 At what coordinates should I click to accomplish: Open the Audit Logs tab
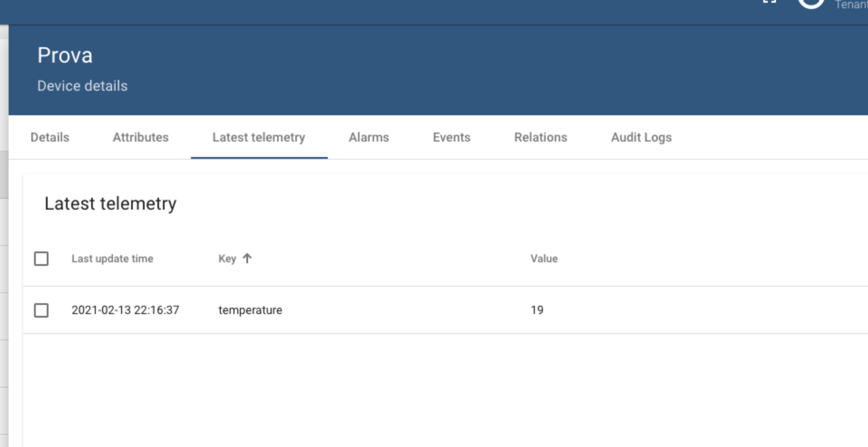tap(641, 137)
